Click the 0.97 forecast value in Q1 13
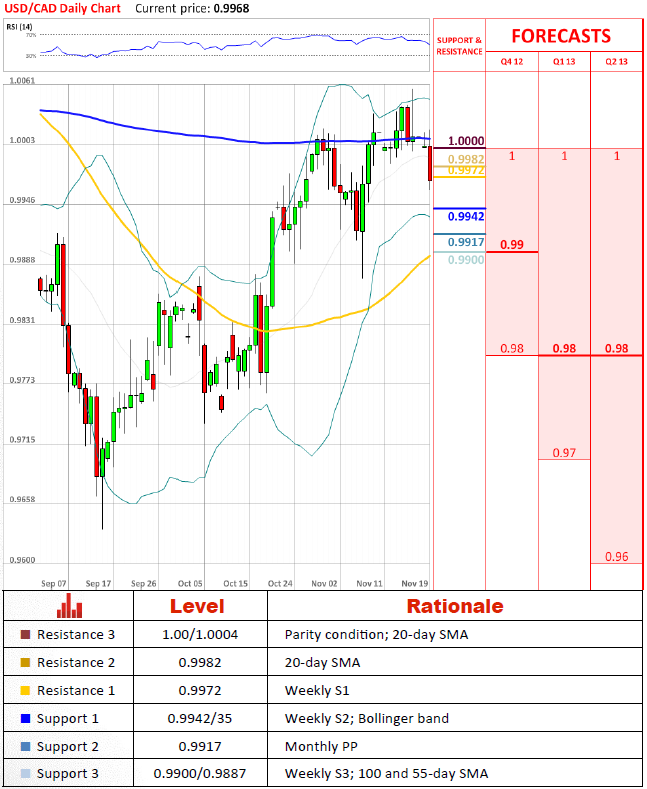Image resolution: width=647 pixels, height=789 pixels. pos(564,453)
